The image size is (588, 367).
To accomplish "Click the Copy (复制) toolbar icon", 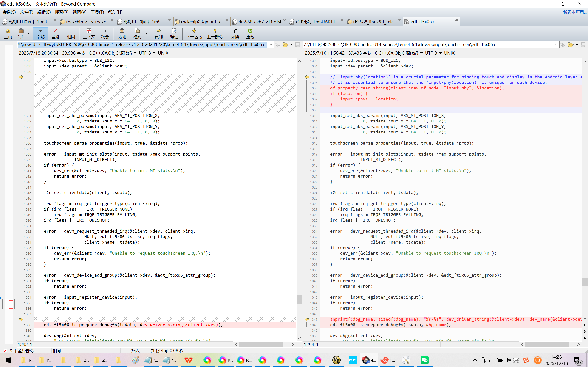I will click(x=158, y=33).
